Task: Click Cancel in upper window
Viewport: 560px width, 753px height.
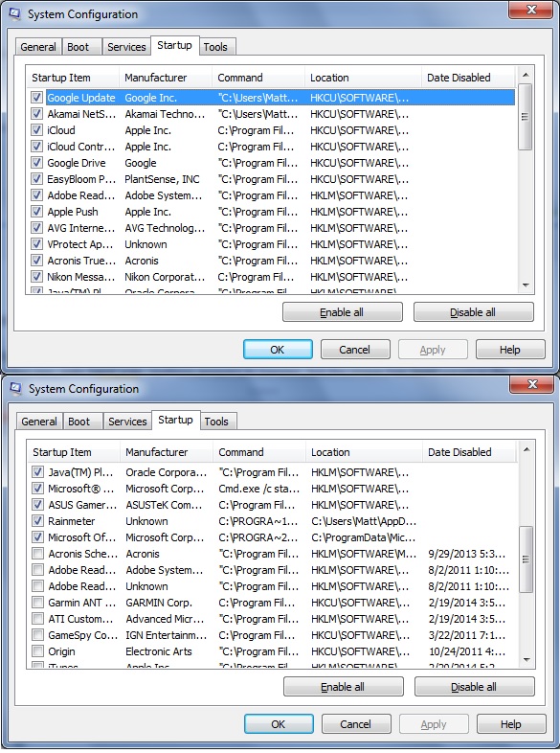Action: click(x=355, y=350)
